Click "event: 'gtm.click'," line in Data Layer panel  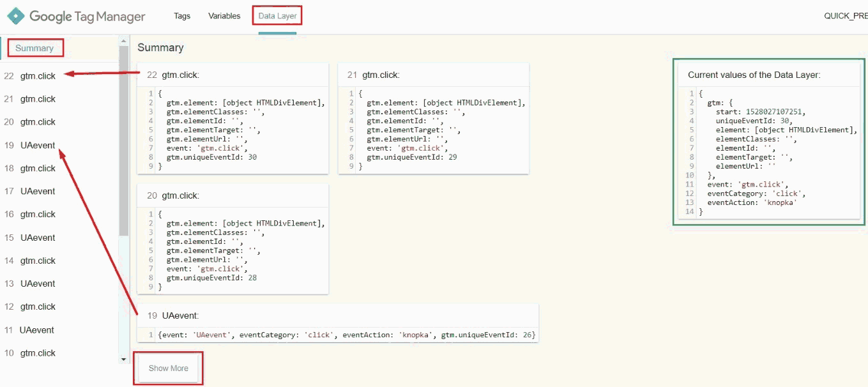pyautogui.click(x=747, y=185)
